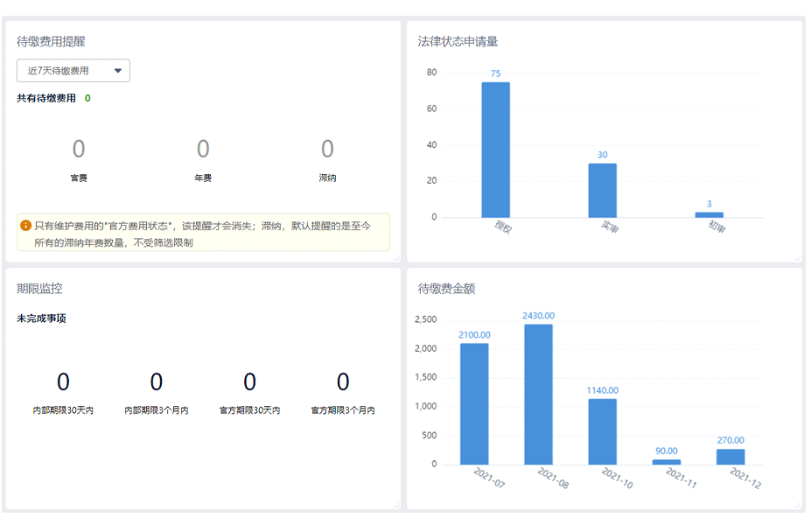This screenshot has height=532, width=811.
Task: Click the 授权 bar showing 75
Action: (x=495, y=150)
